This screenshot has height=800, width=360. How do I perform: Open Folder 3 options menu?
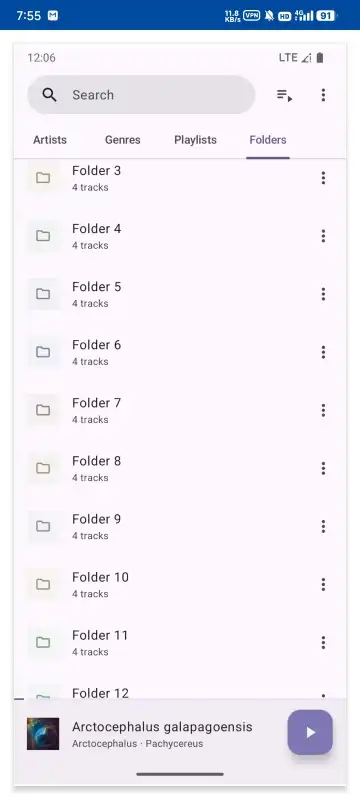click(x=323, y=178)
